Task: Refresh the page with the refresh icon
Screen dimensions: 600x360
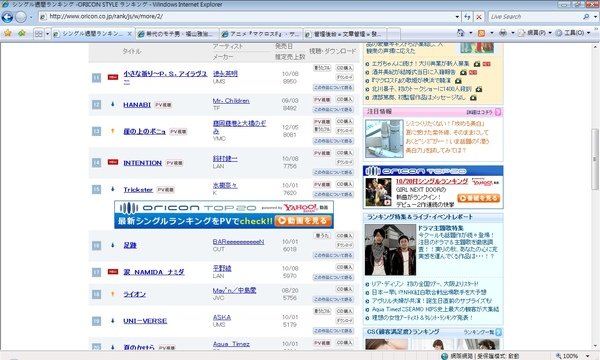Action: point(467,17)
